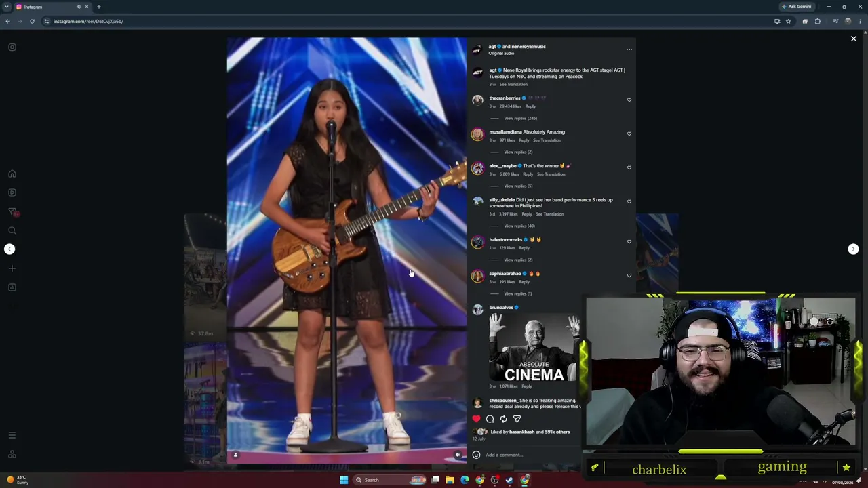Open the comment bubble icon below comments

tap(490, 419)
